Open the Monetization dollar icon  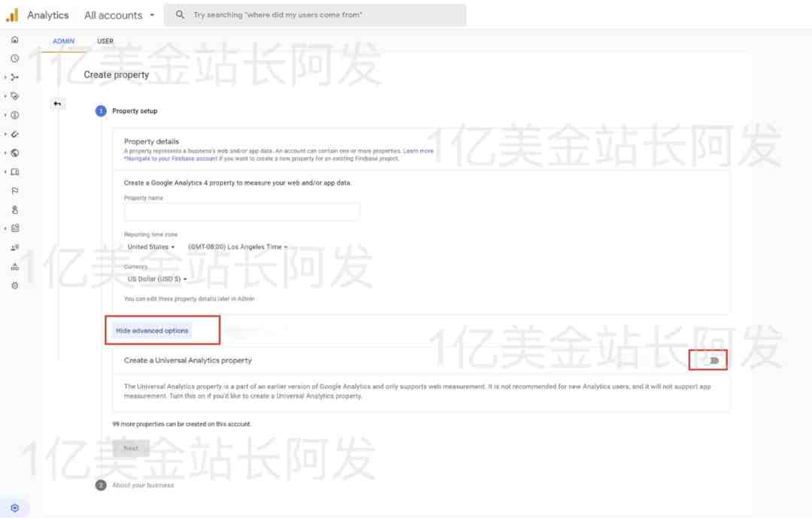pos(14,115)
